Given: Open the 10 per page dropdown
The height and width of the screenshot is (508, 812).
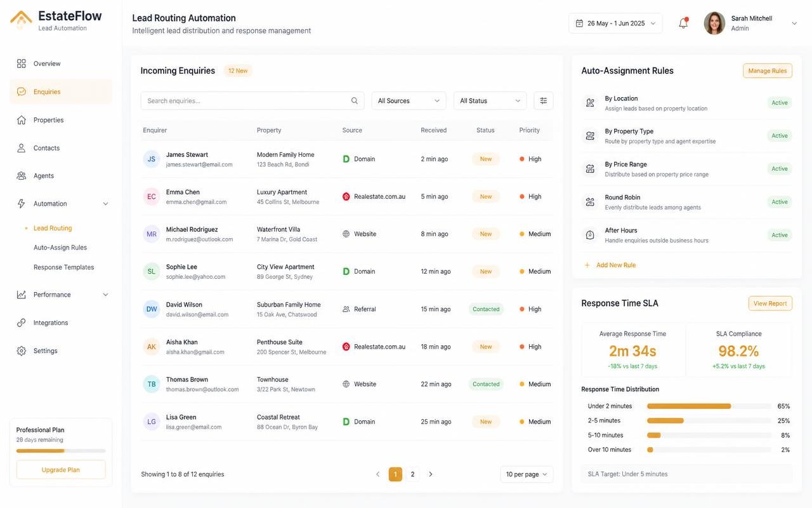Looking at the screenshot, I should [527, 474].
